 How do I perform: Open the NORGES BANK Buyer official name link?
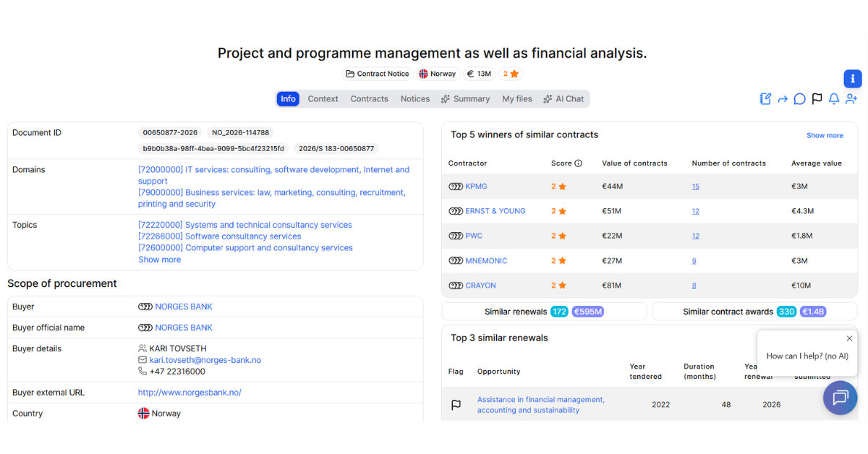(x=184, y=327)
